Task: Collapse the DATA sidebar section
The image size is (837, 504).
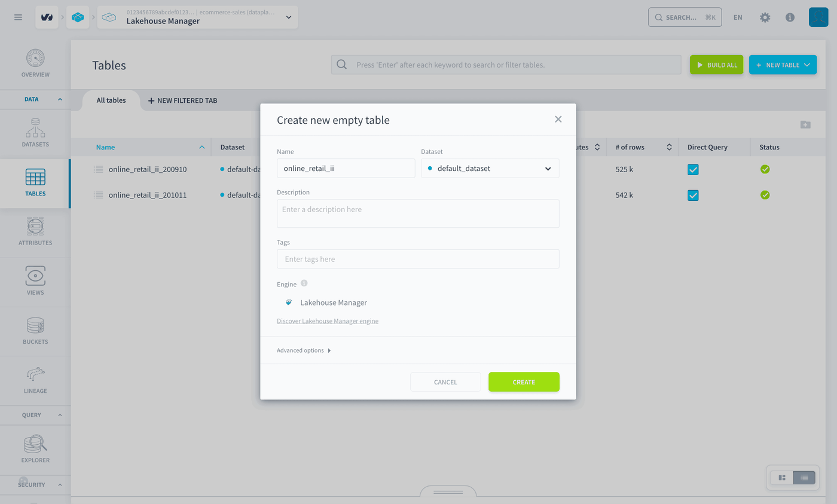Action: click(x=35, y=99)
